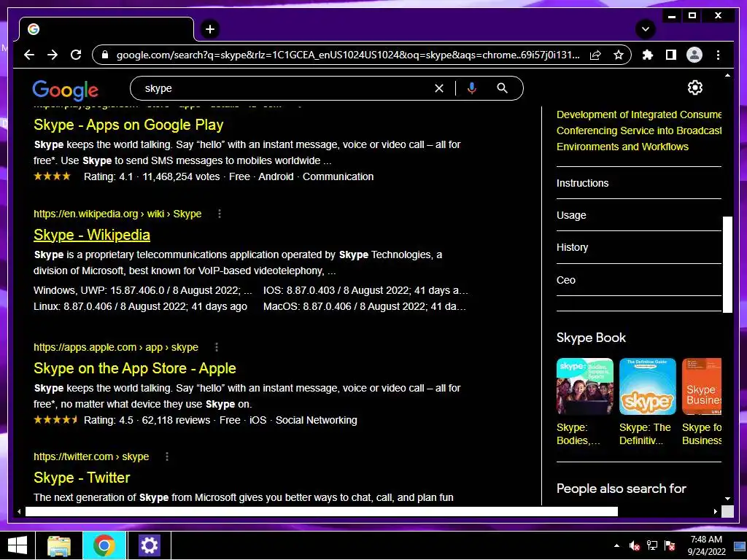This screenshot has width=747, height=560.
Task: Search by voice microphone icon
Action: pos(472,88)
